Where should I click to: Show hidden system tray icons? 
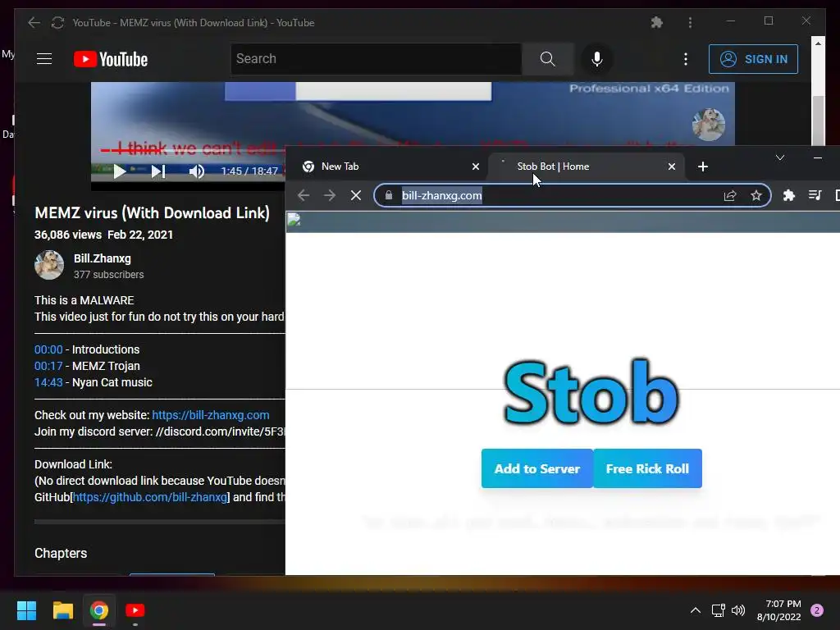(696, 610)
